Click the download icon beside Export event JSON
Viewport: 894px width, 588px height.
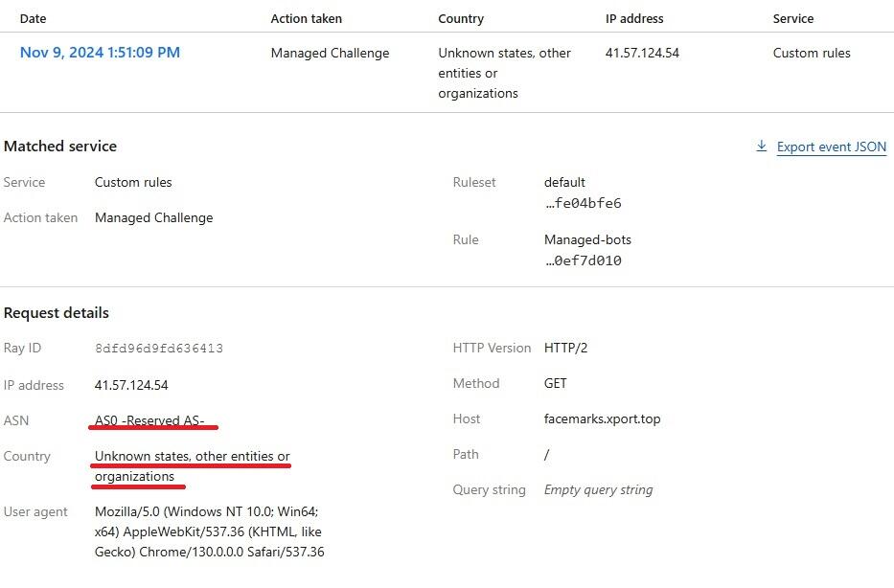click(x=761, y=146)
